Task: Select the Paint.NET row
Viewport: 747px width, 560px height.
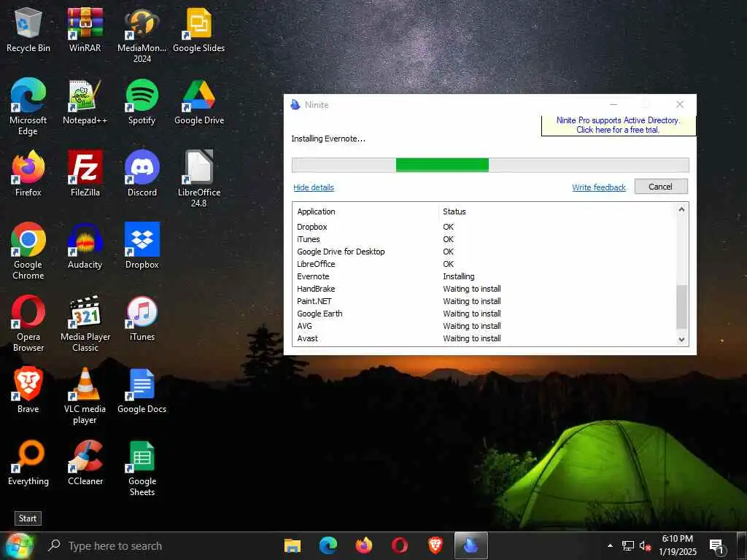Action: pyautogui.click(x=484, y=301)
